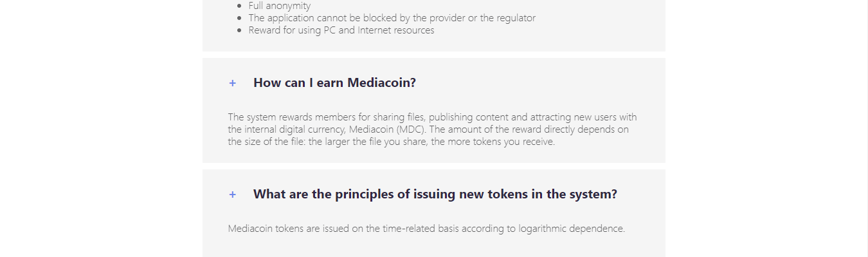Click the page's vertical scrollbar at the right edge
This screenshot has width=868, height=257.
[x=865, y=129]
